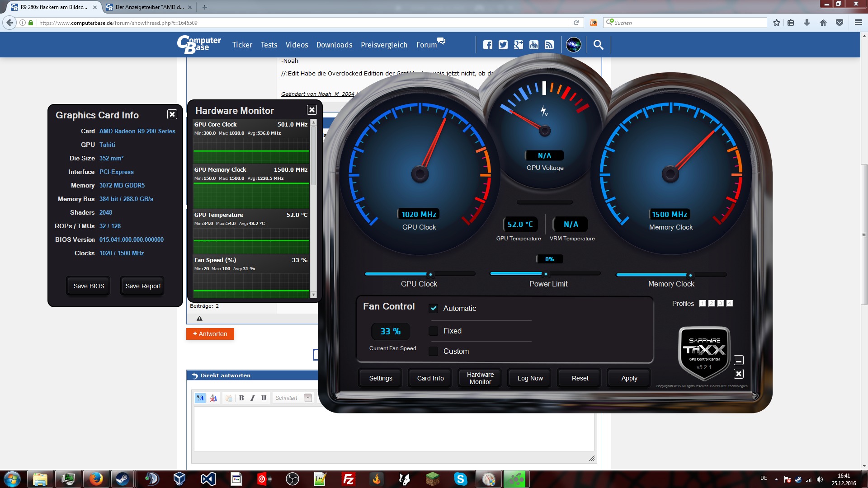Viewport: 868px width, 488px height.
Task: Open the RSS feed icon
Action: pyautogui.click(x=549, y=45)
